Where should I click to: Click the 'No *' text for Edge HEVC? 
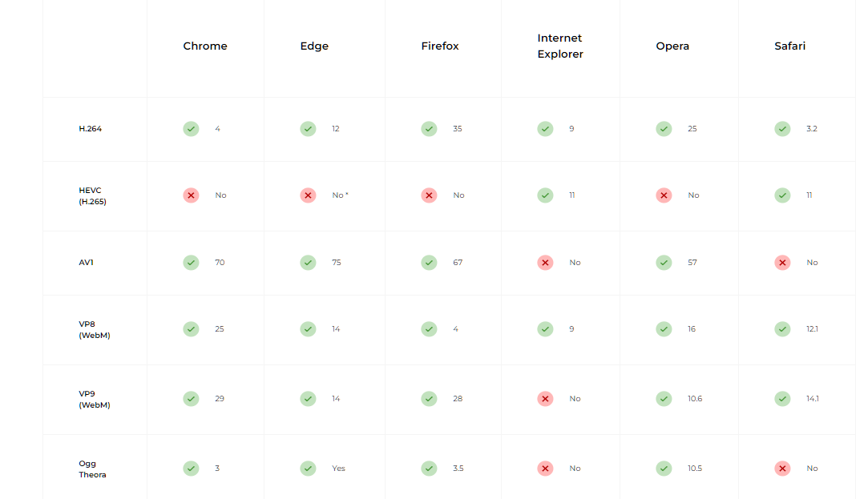pos(340,195)
